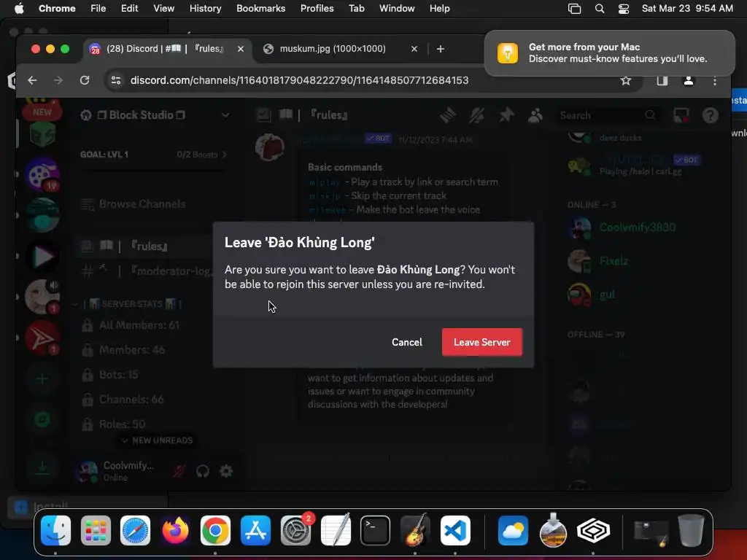Go back in Chrome
Viewport: 747px width, 560px height.
32,80
